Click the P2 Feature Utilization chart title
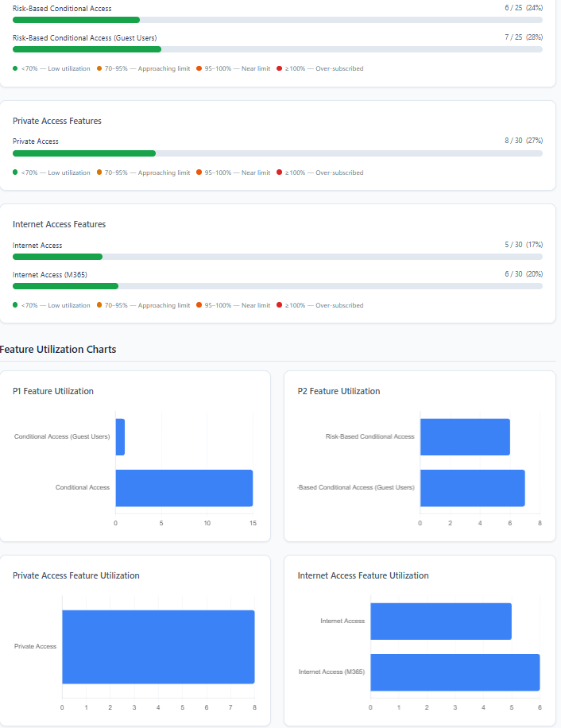 coord(339,391)
